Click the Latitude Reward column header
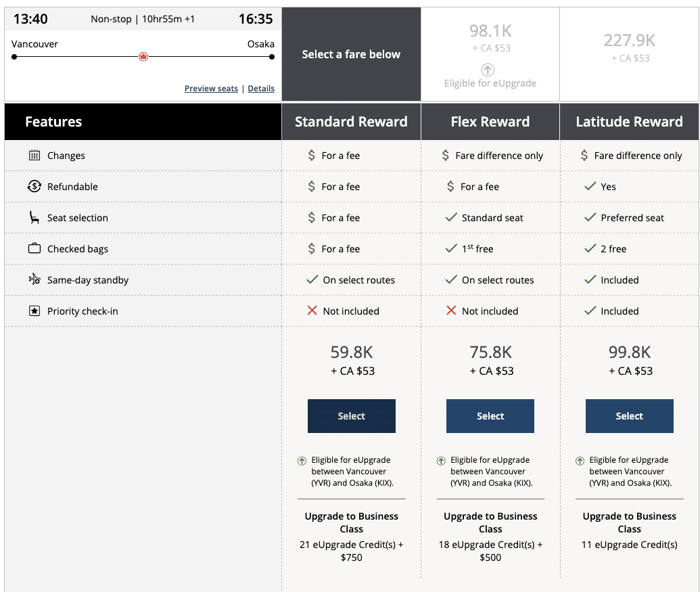This screenshot has width=700, height=592. [629, 122]
